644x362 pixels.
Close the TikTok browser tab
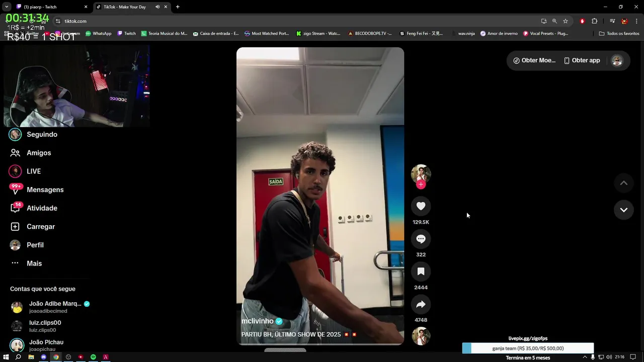[x=166, y=7]
